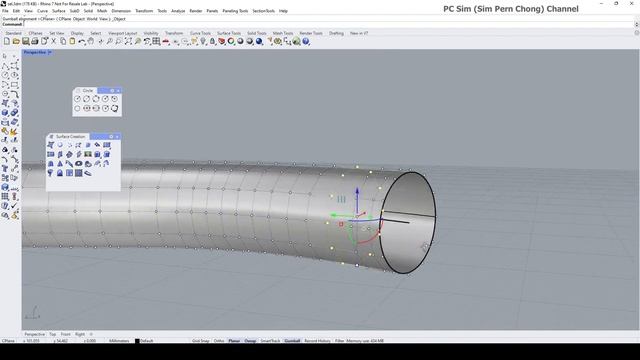
Task: Select the Sphere icon in Surface Creation panel
Action: (60, 145)
